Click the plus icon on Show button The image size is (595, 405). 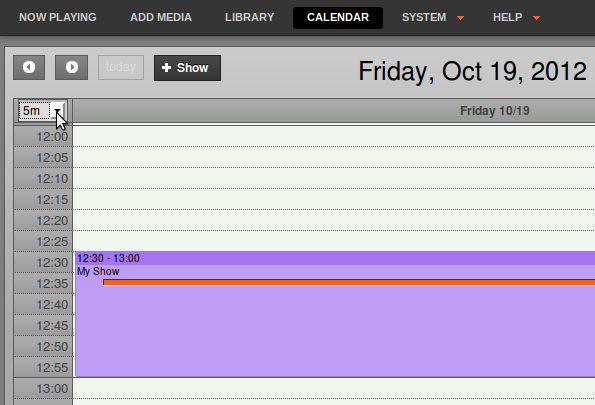coord(166,68)
